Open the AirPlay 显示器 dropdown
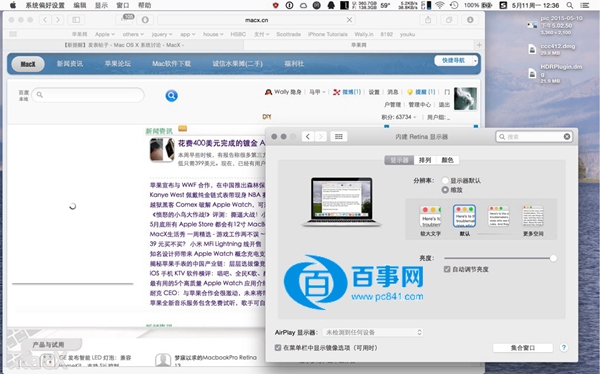 click(x=373, y=332)
